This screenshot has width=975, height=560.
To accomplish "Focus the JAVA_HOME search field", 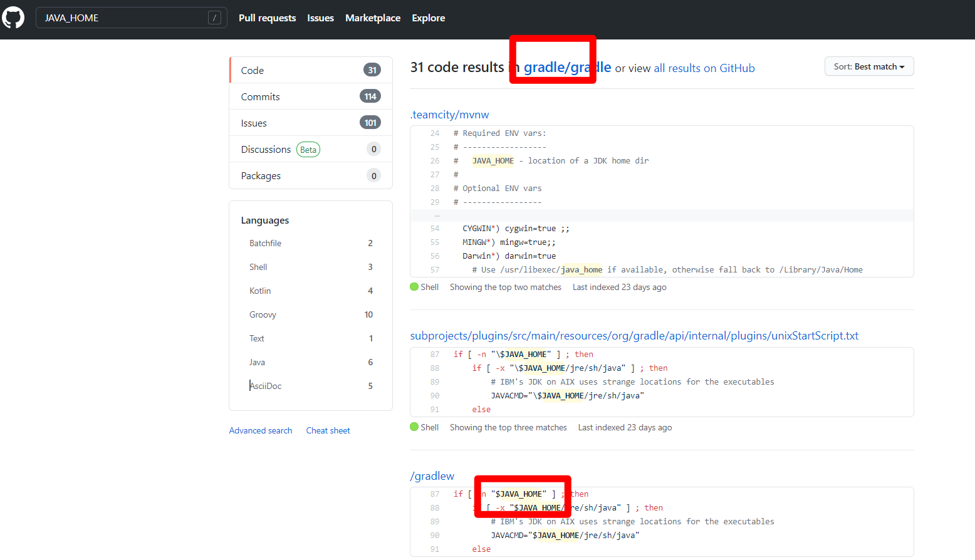I will coord(131,18).
